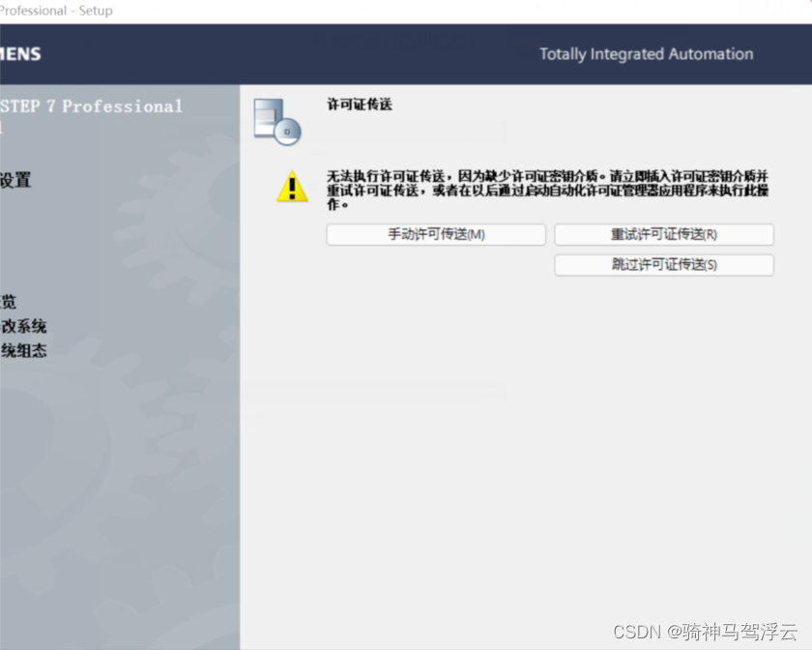
Task: Click the 重试许可证传送(R) button
Action: point(664,234)
